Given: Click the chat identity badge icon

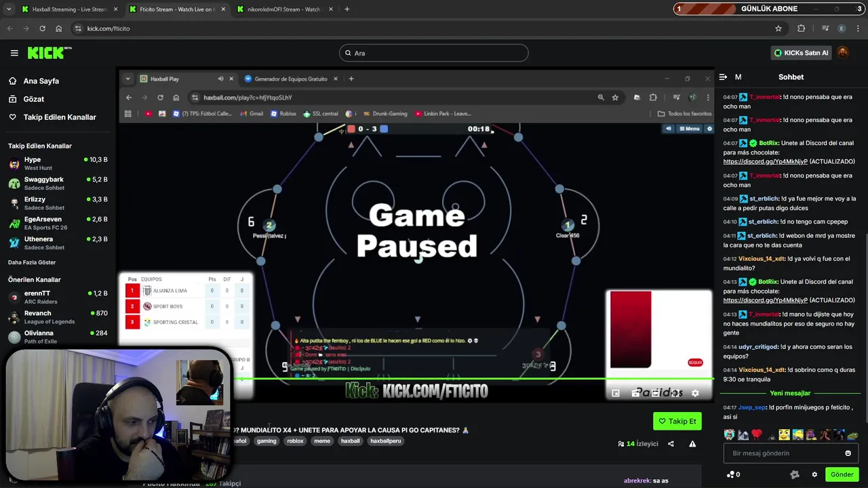Looking at the screenshot, I should [x=795, y=474].
